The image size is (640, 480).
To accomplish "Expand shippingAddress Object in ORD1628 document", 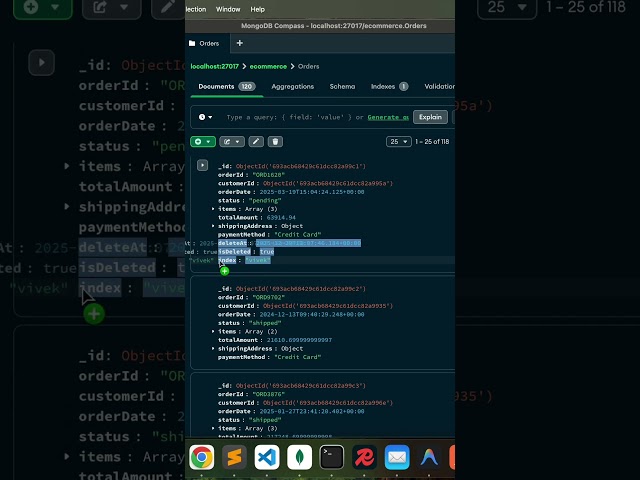I will point(213,226).
